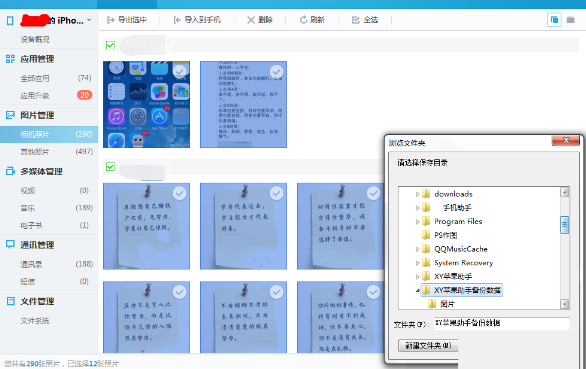Screen dimensions: 586x369
Task: Collapse XY苹果助手备份数据 folder node
Action: [418, 290]
